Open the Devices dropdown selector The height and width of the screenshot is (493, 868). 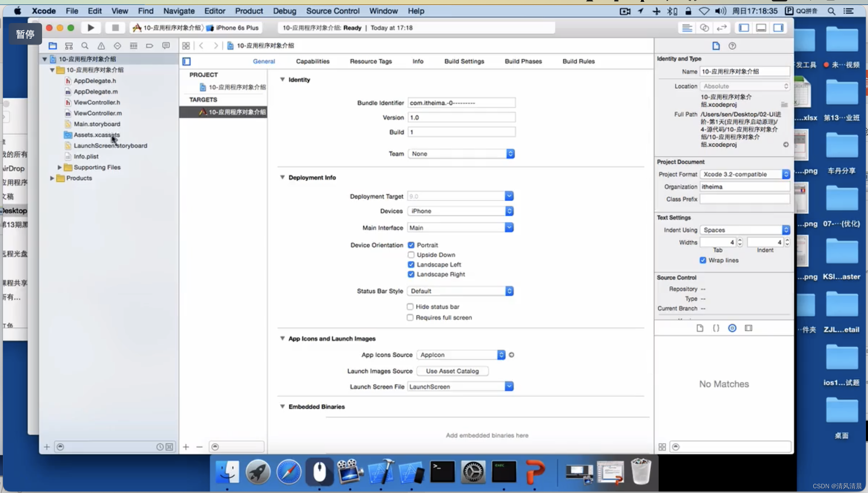tap(510, 211)
